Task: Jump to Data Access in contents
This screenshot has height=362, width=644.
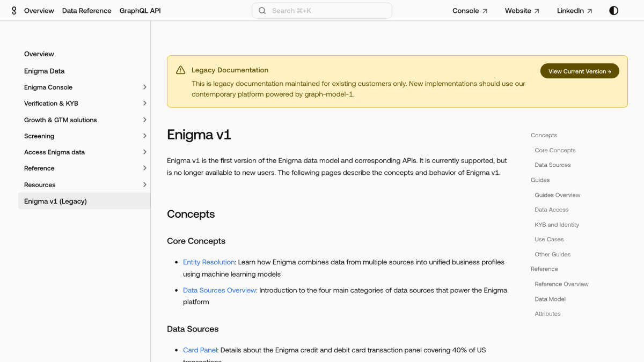Action: 552,210
